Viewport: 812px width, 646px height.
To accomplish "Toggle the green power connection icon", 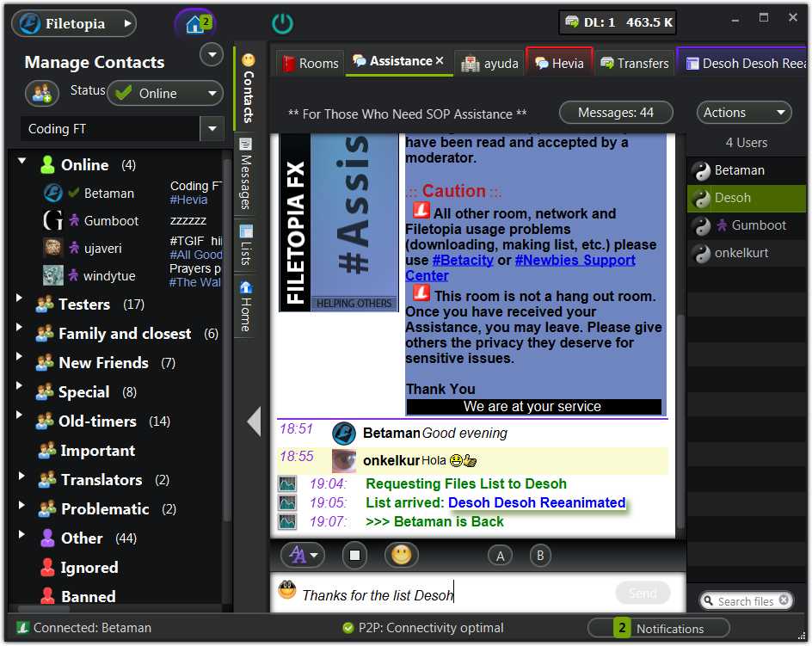I will click(282, 24).
